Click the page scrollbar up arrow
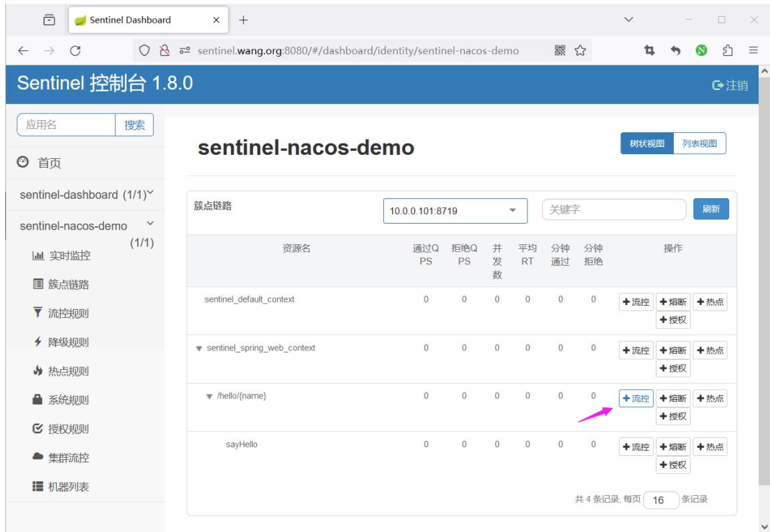 (x=764, y=71)
